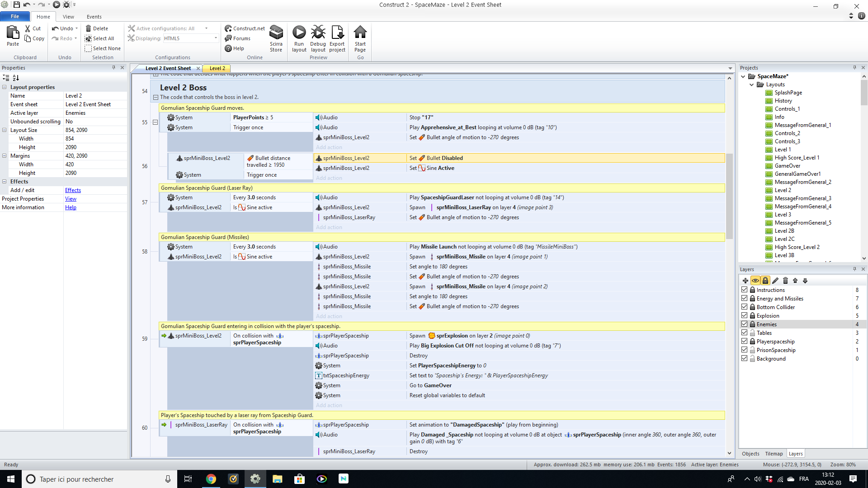This screenshot has width=868, height=488.
Task: Click the Copy icon in ribbon
Action: click(x=28, y=38)
